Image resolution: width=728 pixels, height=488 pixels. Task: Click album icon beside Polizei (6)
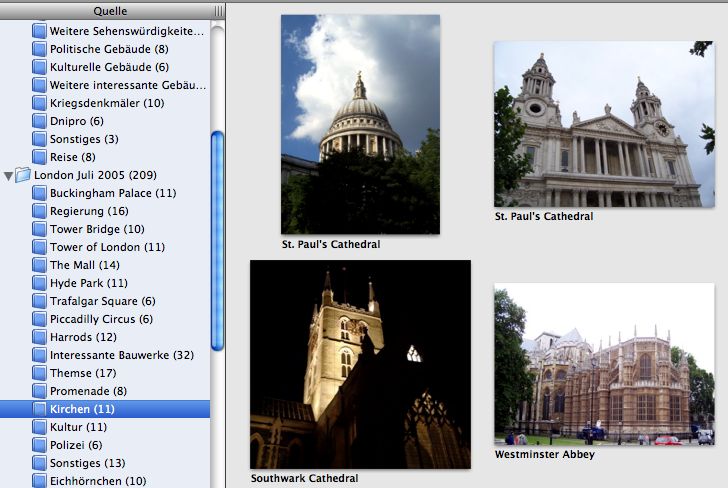pos(39,445)
